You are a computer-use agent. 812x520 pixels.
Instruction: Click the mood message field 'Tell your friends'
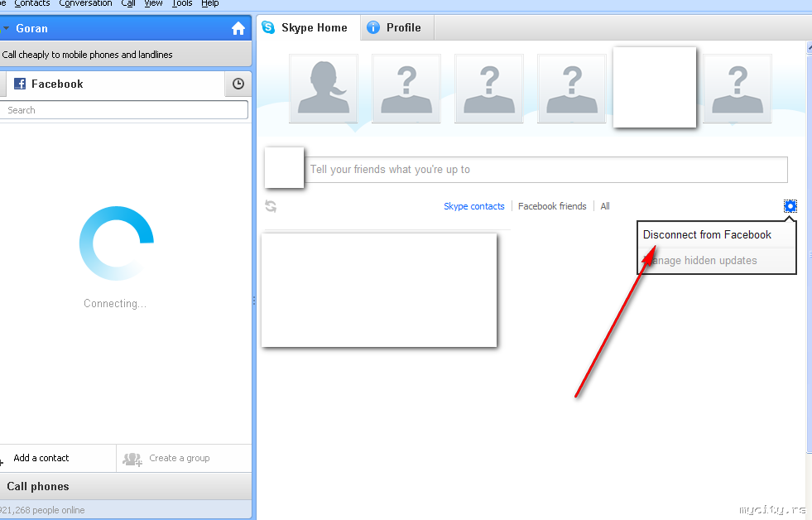[x=545, y=170]
